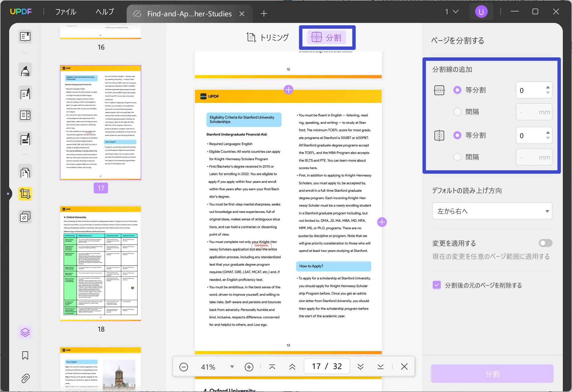Click the 41% zoom value
Image resolution: width=572 pixels, height=392 pixels.
(208, 367)
